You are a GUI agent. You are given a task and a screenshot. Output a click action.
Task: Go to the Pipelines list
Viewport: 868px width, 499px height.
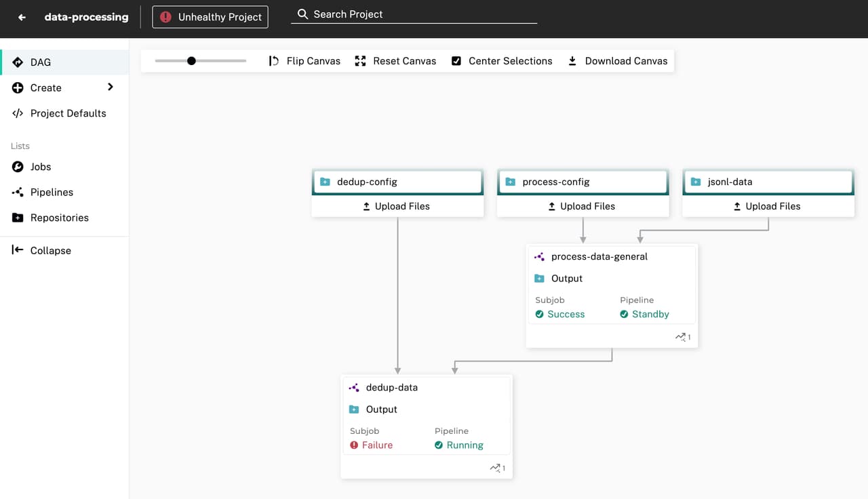64,193
